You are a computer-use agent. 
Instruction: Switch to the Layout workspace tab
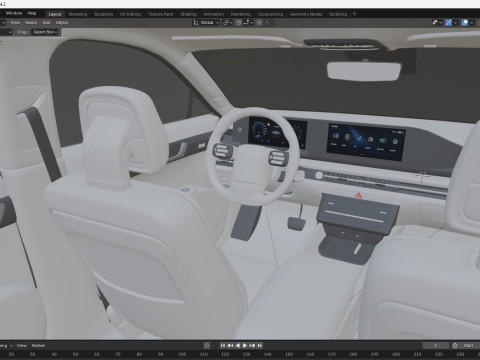[x=55, y=14]
